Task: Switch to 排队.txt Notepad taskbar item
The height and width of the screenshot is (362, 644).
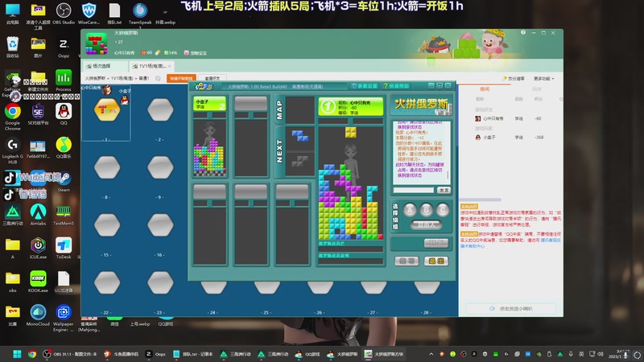Action: click(193, 354)
